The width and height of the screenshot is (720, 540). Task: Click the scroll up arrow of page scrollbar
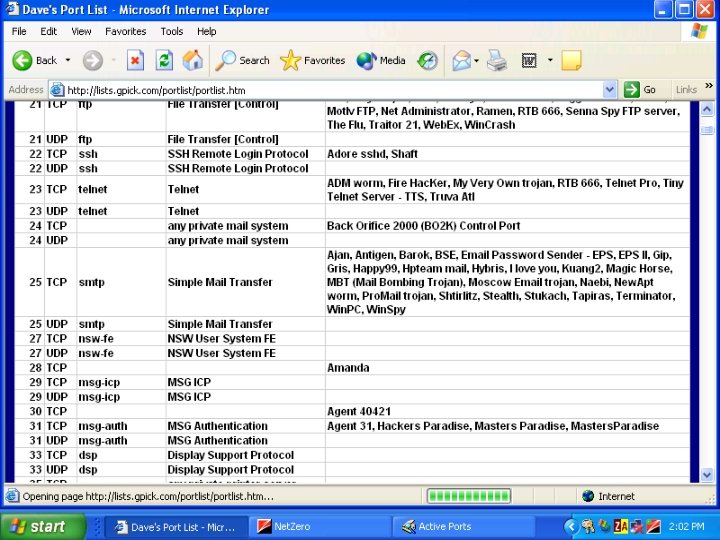coord(707,109)
